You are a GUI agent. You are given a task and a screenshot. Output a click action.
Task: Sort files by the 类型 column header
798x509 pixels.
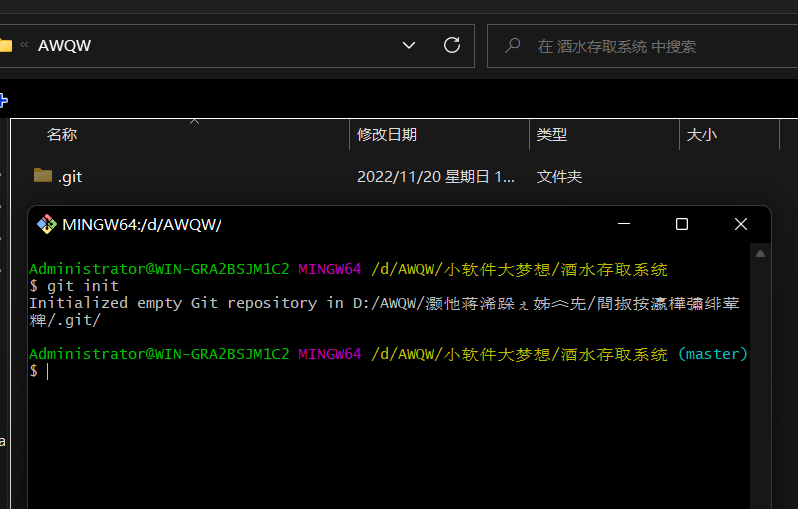552,134
